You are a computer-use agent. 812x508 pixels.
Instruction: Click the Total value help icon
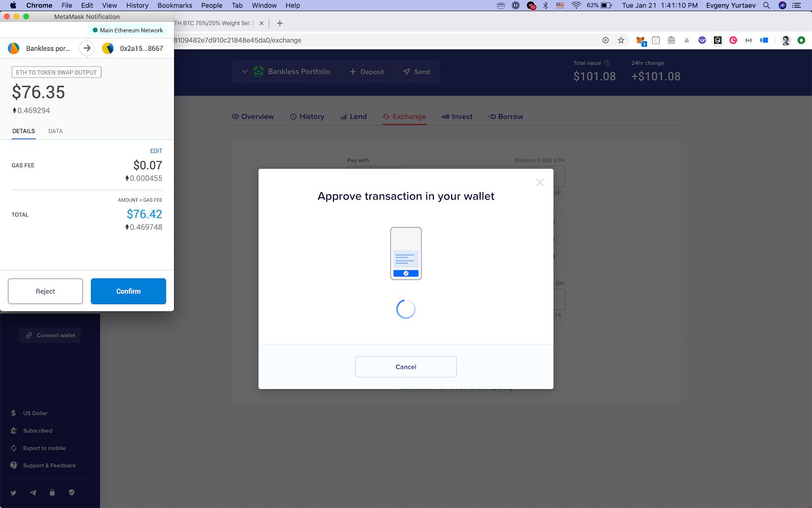coord(607,63)
